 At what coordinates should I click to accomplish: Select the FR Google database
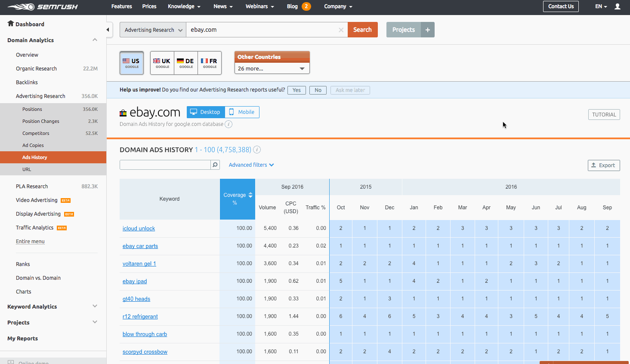pos(210,63)
